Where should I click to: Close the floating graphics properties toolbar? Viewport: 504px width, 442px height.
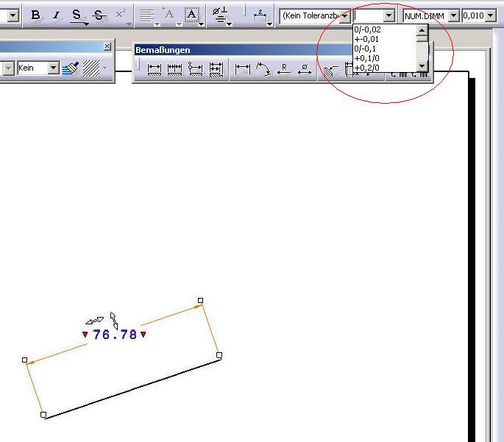[x=107, y=46]
